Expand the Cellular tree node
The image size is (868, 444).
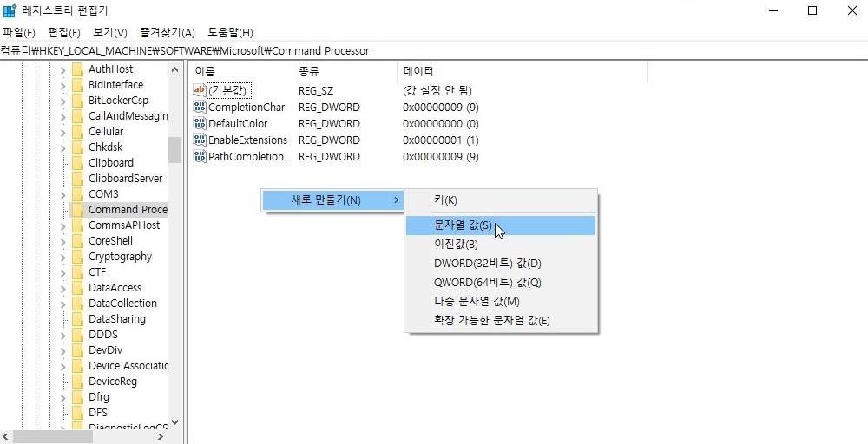click(x=63, y=132)
